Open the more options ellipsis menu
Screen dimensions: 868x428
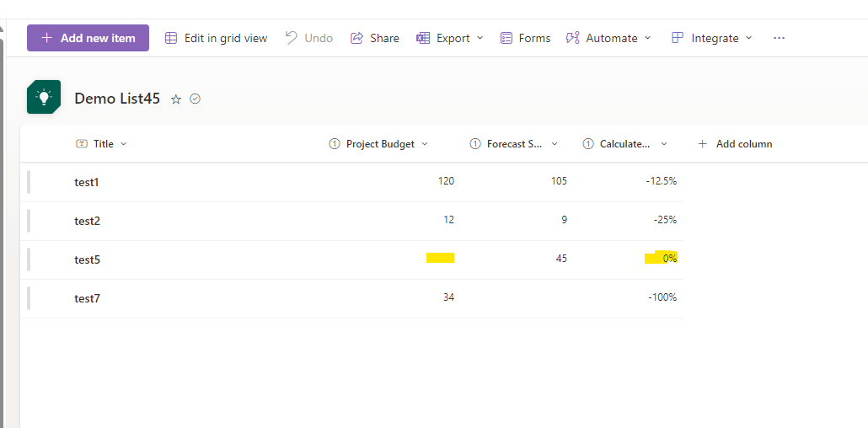point(779,38)
